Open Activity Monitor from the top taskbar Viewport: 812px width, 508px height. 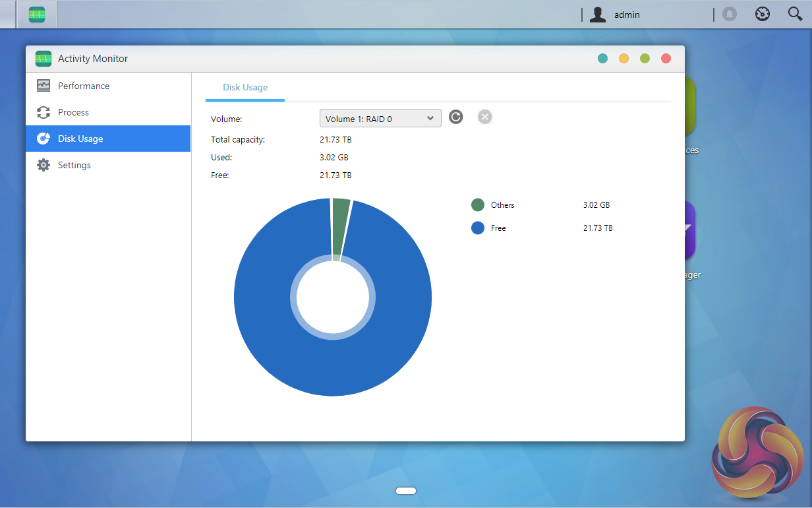point(37,15)
